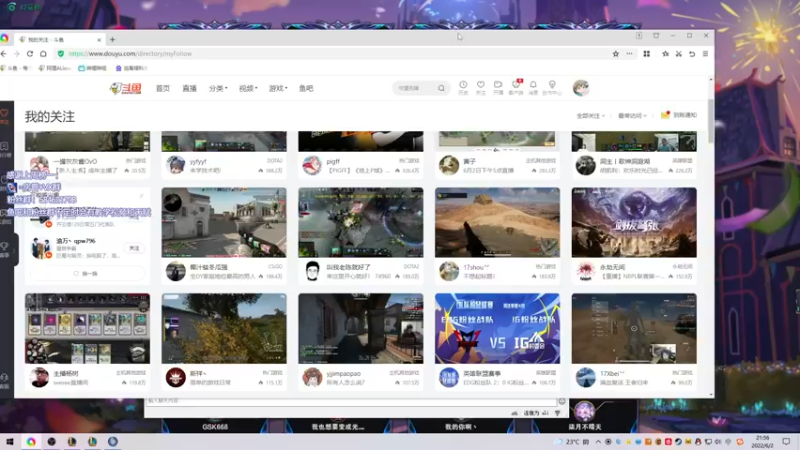Click 关注 button beside 渔万 qpw796
Screen dimensions: 800x450
click(x=134, y=248)
